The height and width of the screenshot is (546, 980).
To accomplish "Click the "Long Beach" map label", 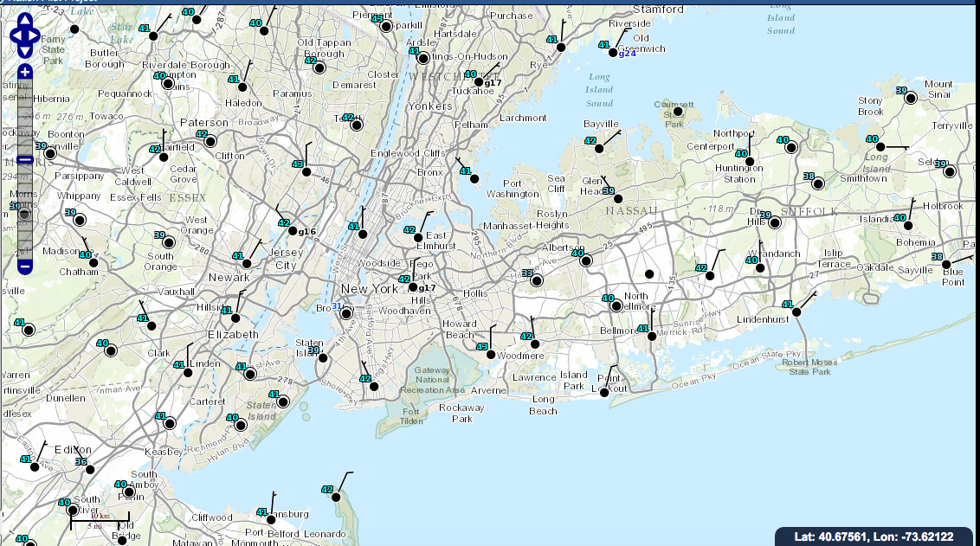I will [x=543, y=405].
